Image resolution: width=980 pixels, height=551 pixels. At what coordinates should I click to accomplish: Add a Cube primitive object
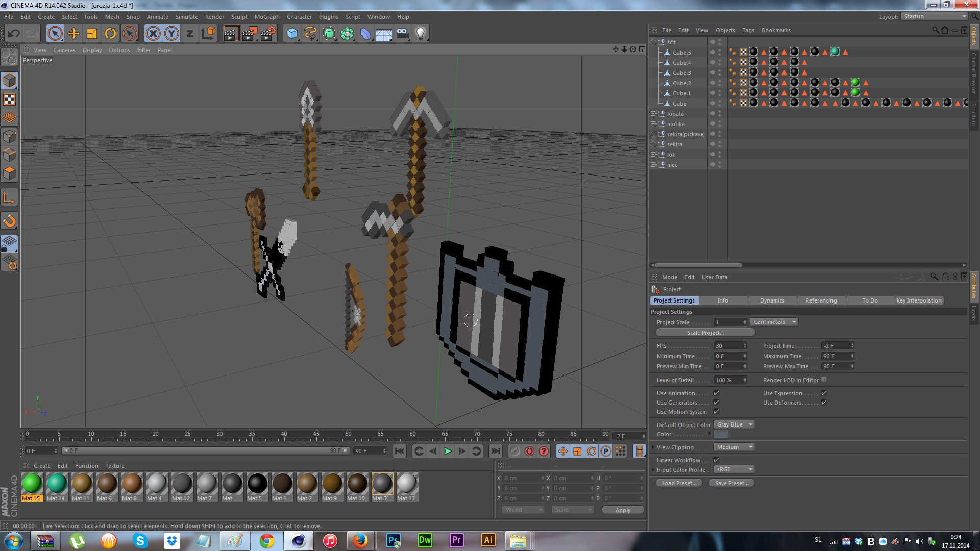pos(292,34)
